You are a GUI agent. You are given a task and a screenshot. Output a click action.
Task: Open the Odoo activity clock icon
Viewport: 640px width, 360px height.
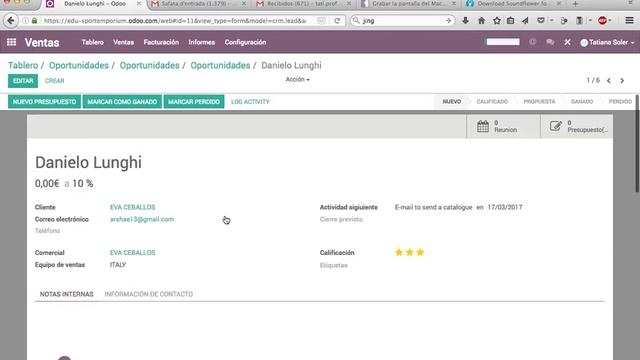532,42
